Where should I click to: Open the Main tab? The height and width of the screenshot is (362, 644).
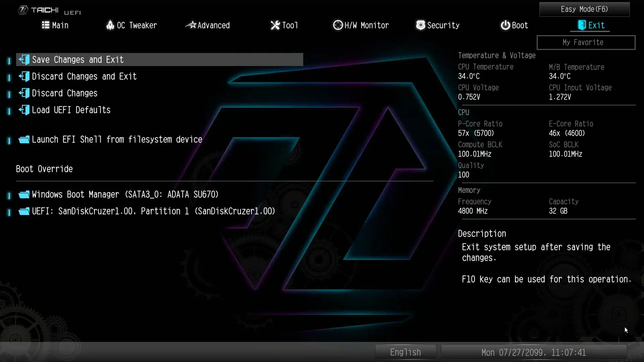tap(55, 25)
